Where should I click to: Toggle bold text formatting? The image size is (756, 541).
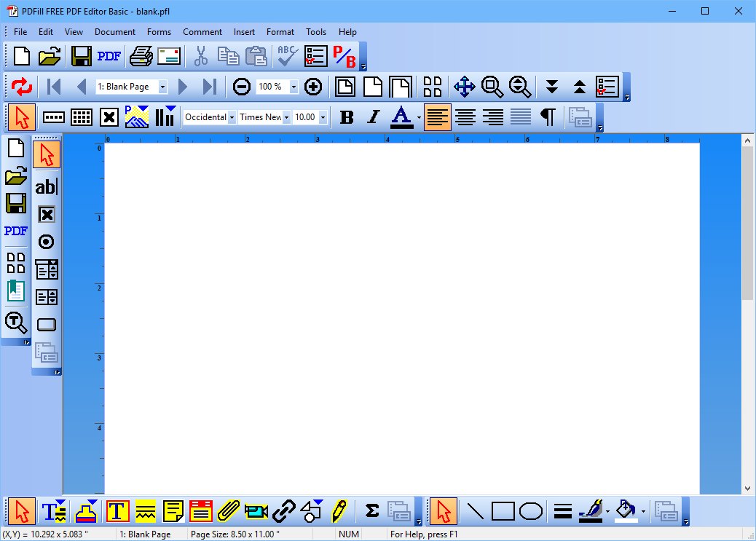[x=347, y=117]
